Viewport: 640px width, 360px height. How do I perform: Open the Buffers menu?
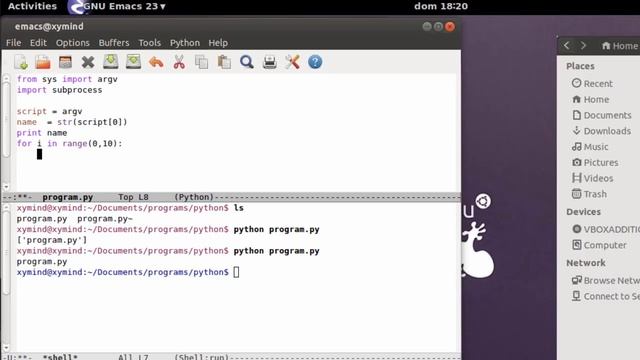pos(114,43)
